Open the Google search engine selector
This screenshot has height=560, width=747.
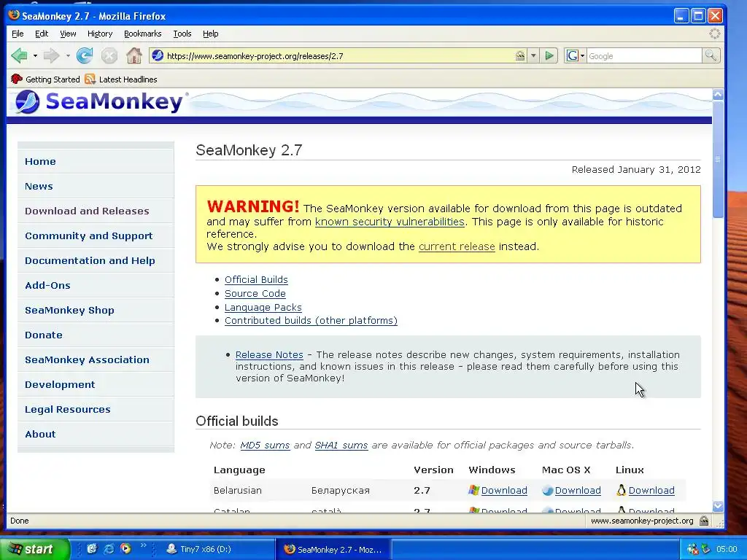[x=576, y=55]
